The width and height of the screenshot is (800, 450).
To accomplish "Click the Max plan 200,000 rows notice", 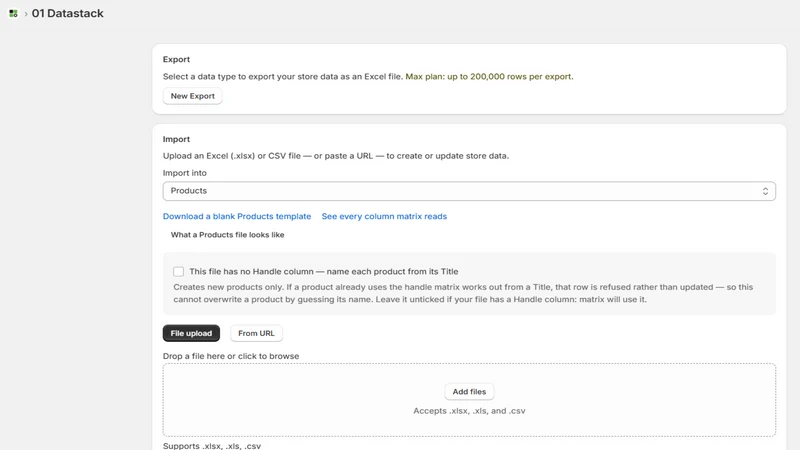I will pos(489,77).
